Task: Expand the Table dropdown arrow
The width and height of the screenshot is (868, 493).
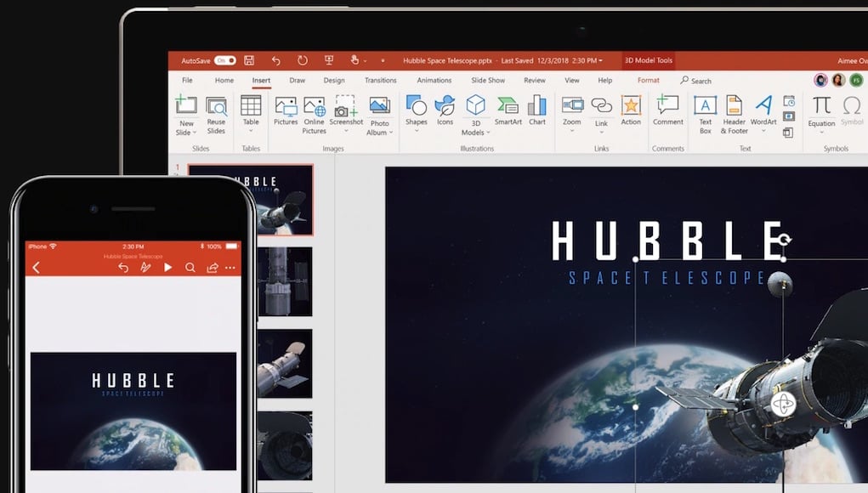Action: click(251, 131)
